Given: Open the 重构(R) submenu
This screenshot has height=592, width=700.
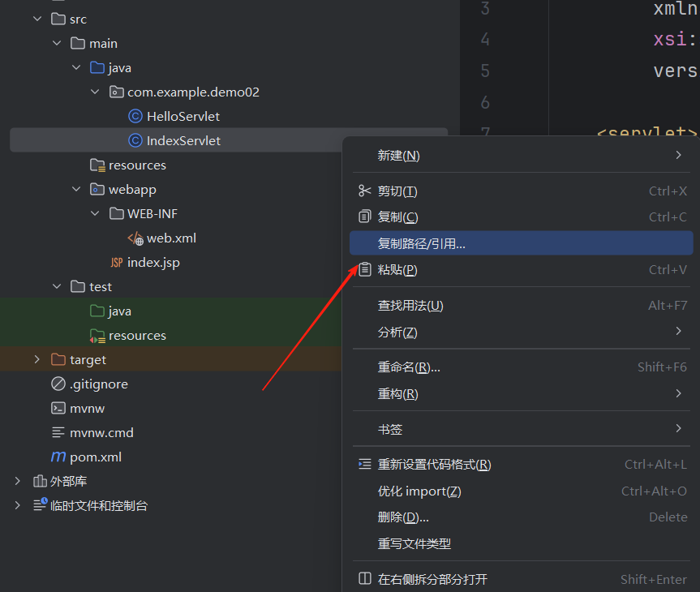Looking at the screenshot, I should (x=521, y=394).
